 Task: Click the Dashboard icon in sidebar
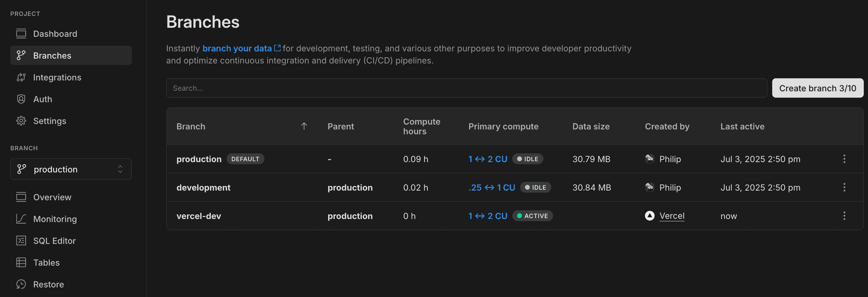tap(21, 34)
